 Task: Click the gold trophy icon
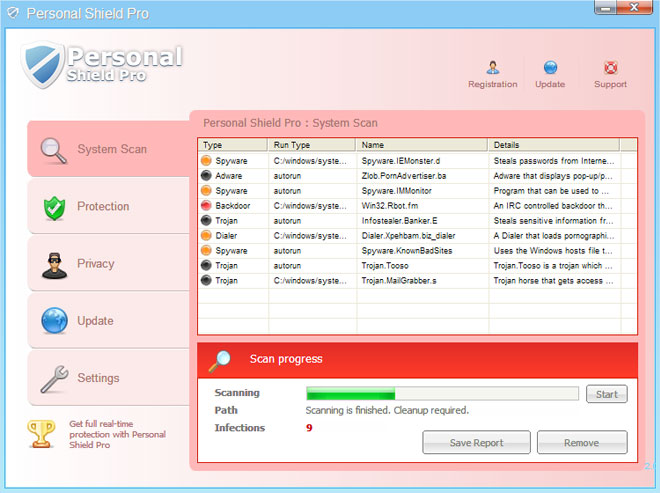tap(41, 434)
